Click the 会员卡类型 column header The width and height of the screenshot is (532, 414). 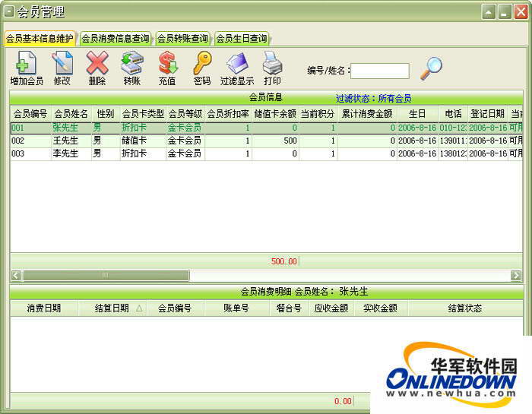143,114
